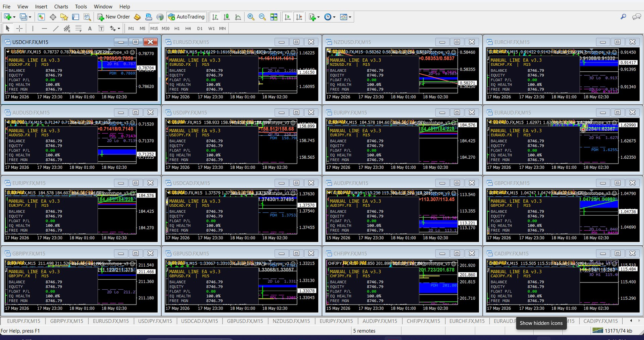Select the D1 timeframe
The image size is (644, 340).
click(x=200, y=29)
